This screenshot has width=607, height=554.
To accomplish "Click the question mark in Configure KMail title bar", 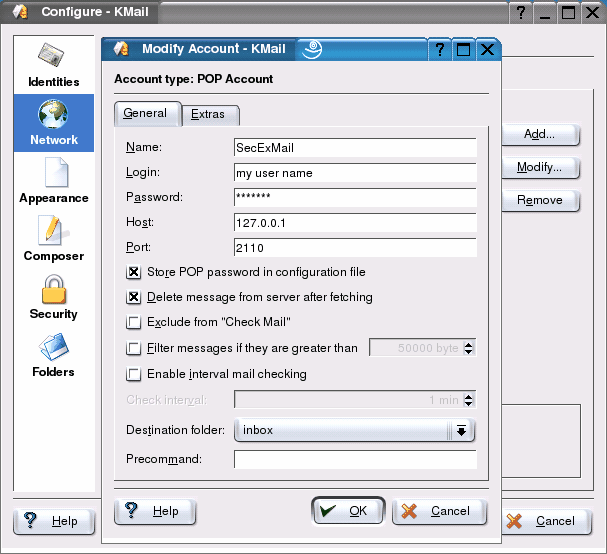I will tap(521, 12).
